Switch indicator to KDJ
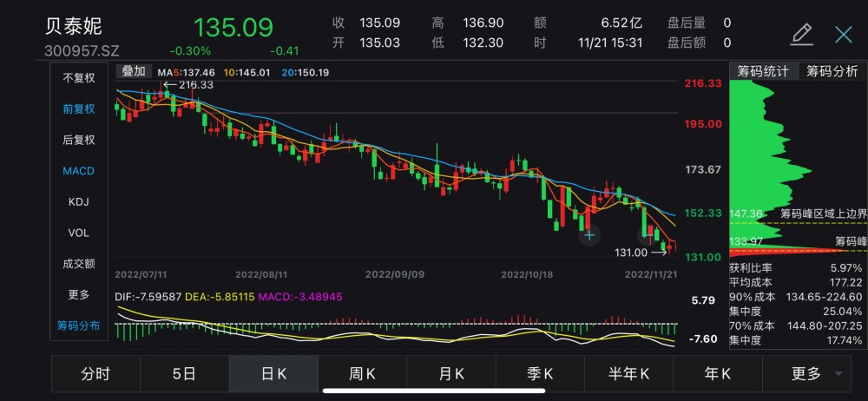Viewport: 868px width, 401px height. (x=78, y=202)
